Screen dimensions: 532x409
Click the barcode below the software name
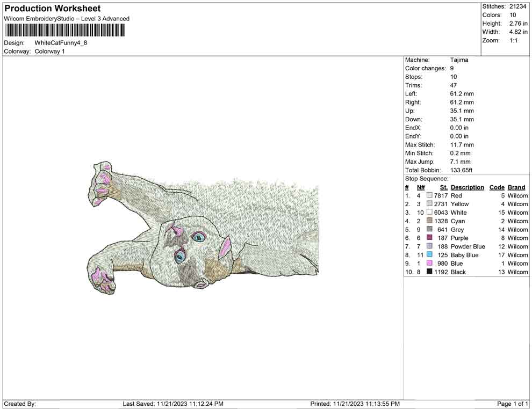(64, 30)
